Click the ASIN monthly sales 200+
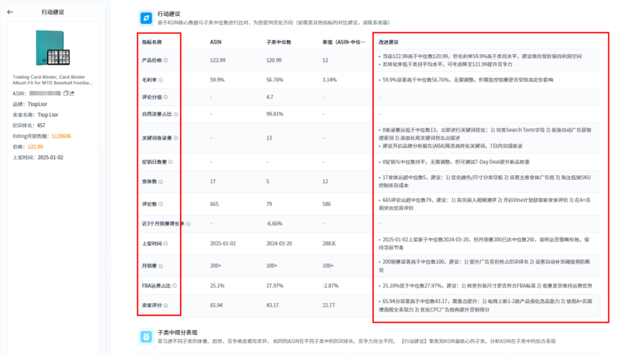 tap(216, 266)
